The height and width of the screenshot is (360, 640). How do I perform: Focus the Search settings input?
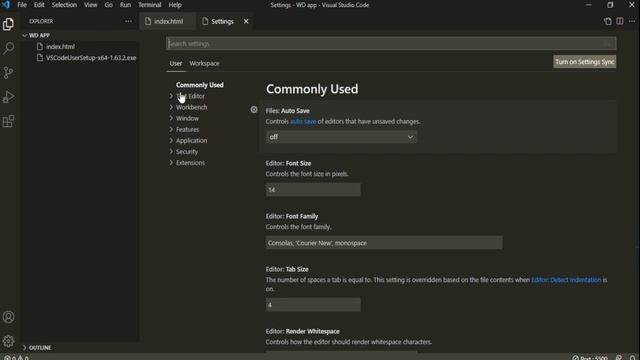click(x=391, y=44)
